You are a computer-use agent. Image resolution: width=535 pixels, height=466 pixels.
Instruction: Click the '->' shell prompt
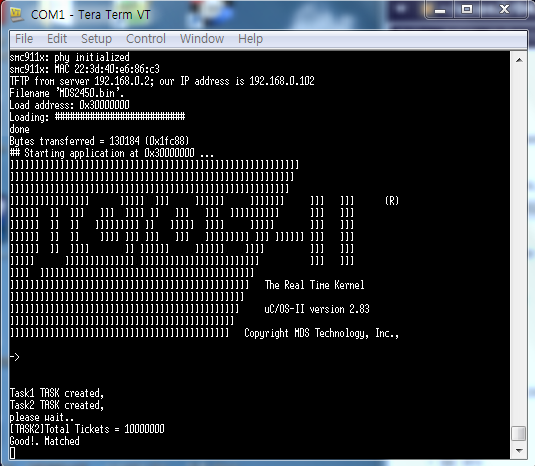tap(14, 357)
